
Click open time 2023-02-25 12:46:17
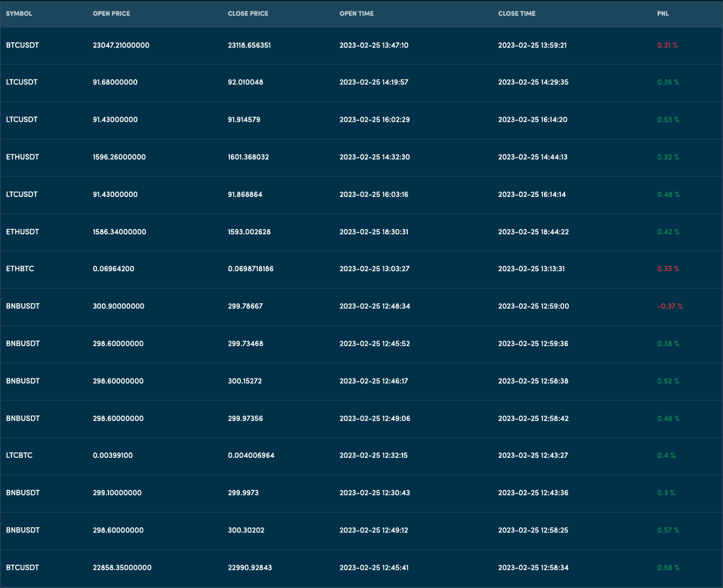(374, 381)
